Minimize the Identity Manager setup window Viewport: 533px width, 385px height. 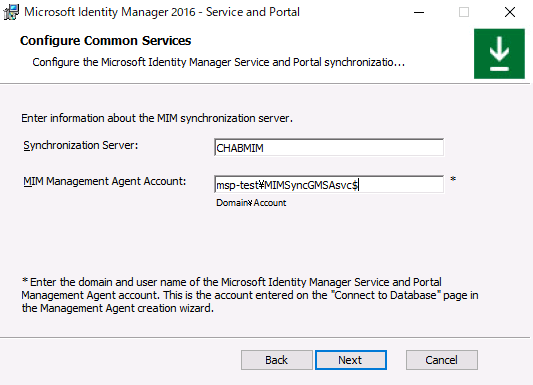[x=419, y=12]
